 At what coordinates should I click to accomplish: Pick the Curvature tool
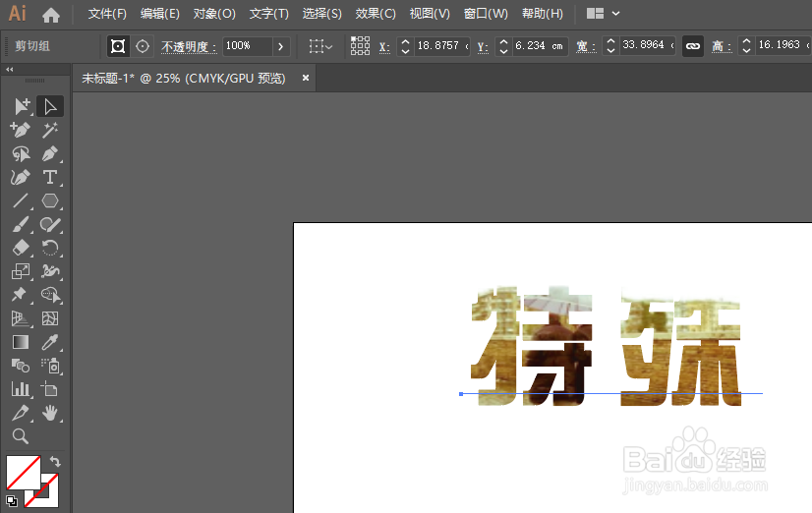click(x=21, y=178)
